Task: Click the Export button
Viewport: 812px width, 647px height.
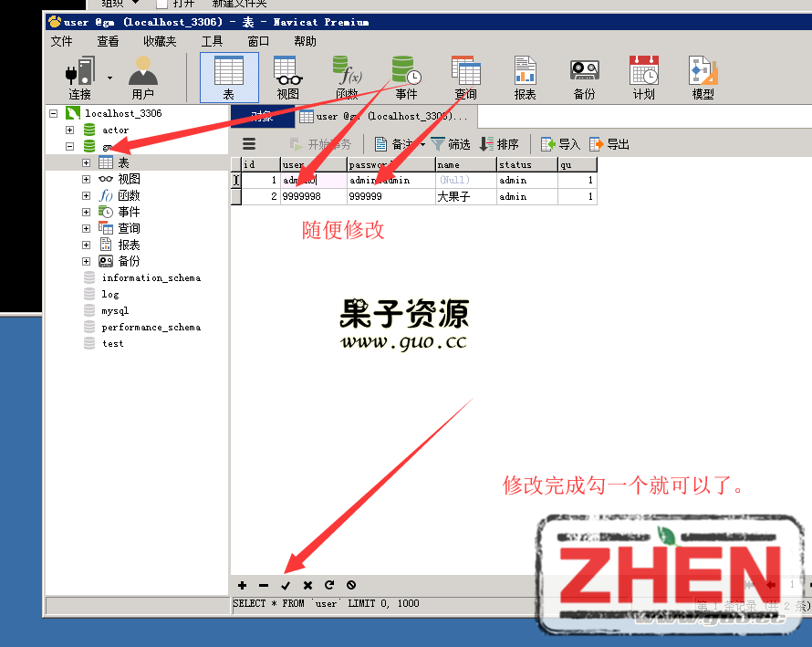Action: point(609,144)
